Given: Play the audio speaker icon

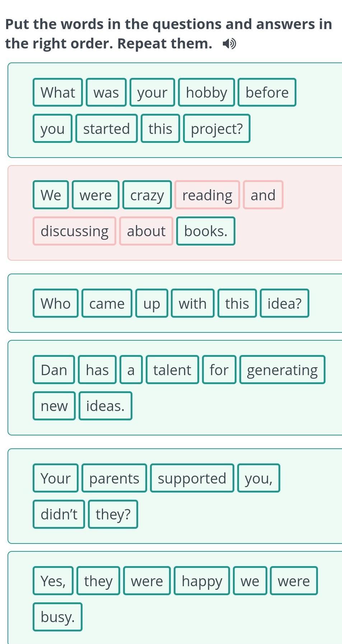Looking at the screenshot, I should pyautogui.click(x=229, y=44).
